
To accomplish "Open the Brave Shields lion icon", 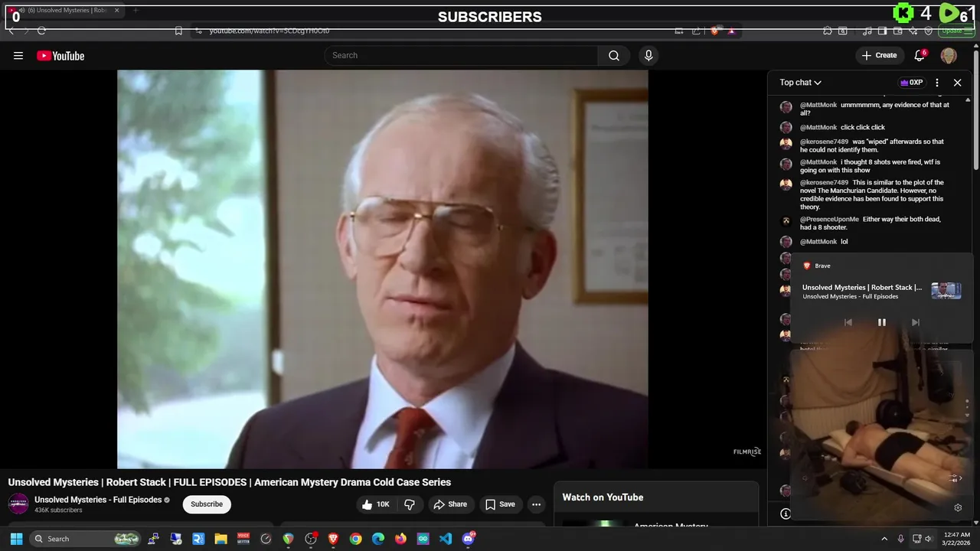I will click(715, 31).
